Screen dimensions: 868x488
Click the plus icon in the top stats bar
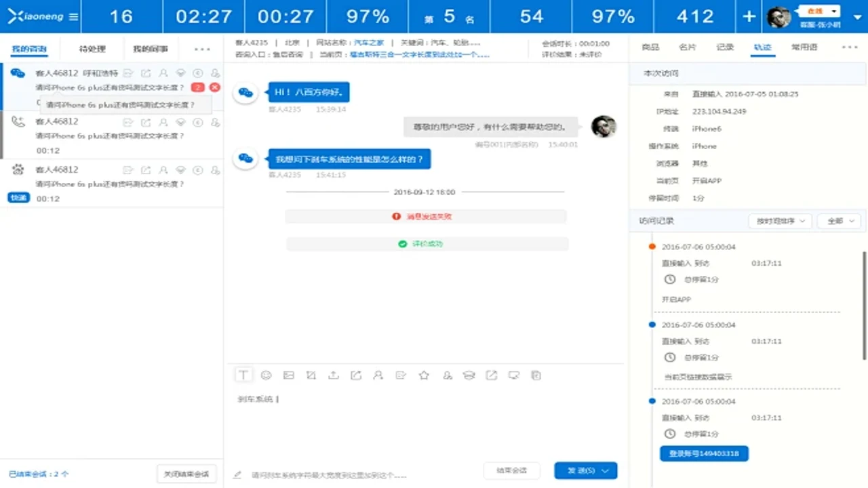coord(749,16)
